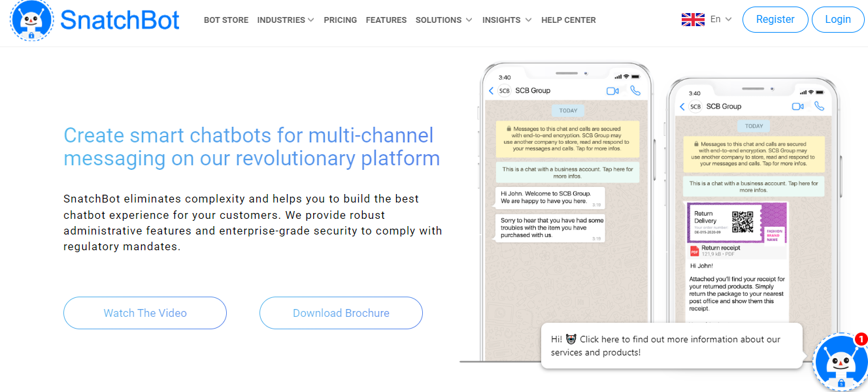Click the Download Brochure link
868x392 pixels.
pos(341,313)
